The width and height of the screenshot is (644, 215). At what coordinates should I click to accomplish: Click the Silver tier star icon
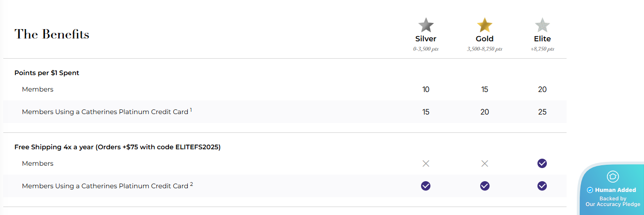(x=426, y=25)
